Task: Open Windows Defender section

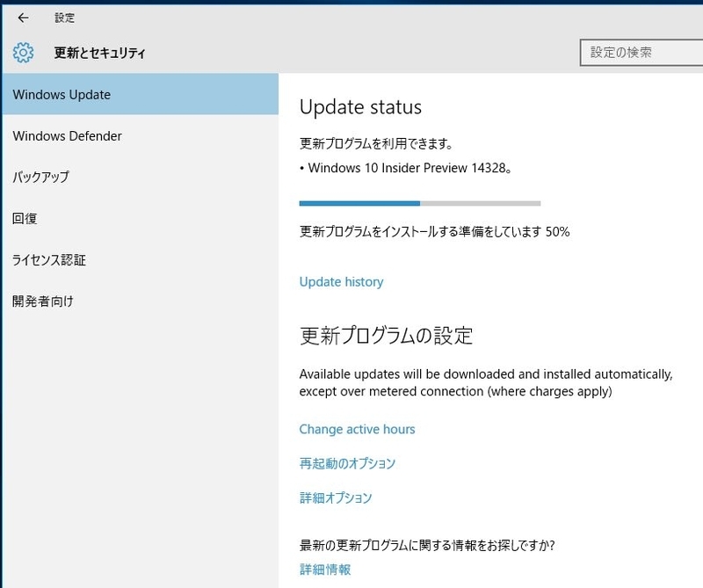Action: pyautogui.click(x=141, y=136)
